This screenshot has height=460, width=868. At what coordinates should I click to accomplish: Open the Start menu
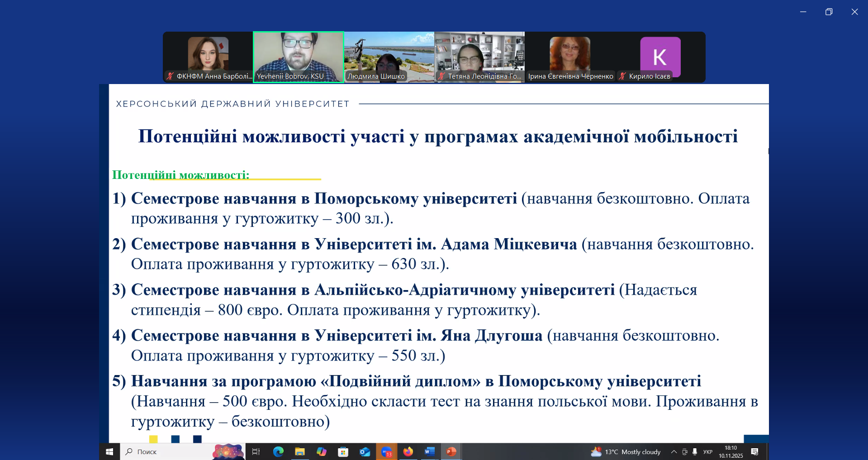[x=109, y=451]
